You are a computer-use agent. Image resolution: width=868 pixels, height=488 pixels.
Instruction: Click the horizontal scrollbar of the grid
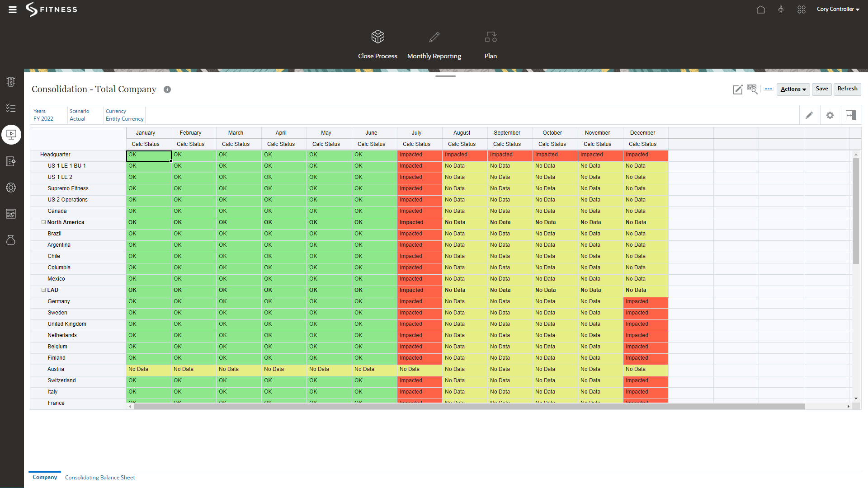[469, 406]
